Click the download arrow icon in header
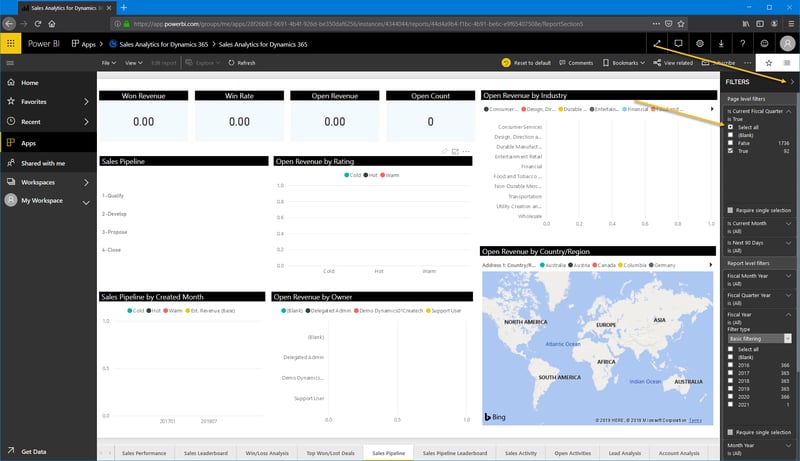The width and height of the screenshot is (800, 461). 721,44
